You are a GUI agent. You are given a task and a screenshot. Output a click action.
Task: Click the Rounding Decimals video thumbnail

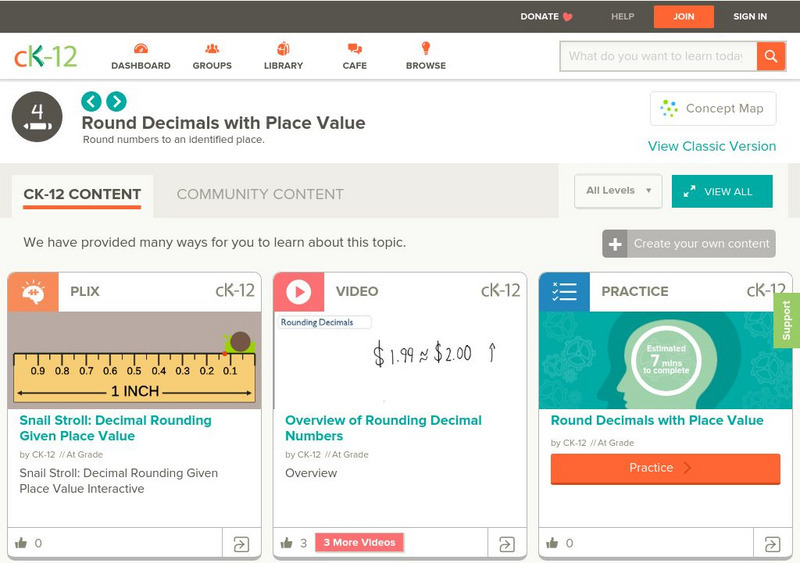click(x=400, y=360)
